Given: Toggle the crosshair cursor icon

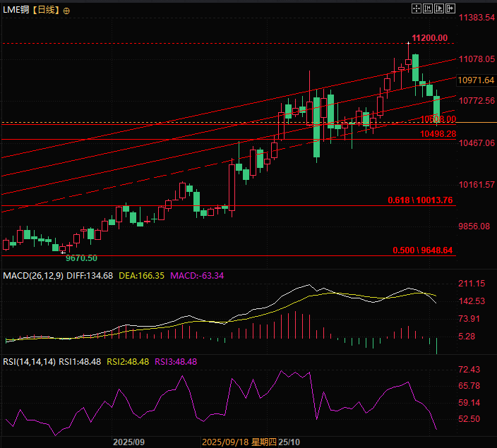Looking at the screenshot, I should (417, 8).
